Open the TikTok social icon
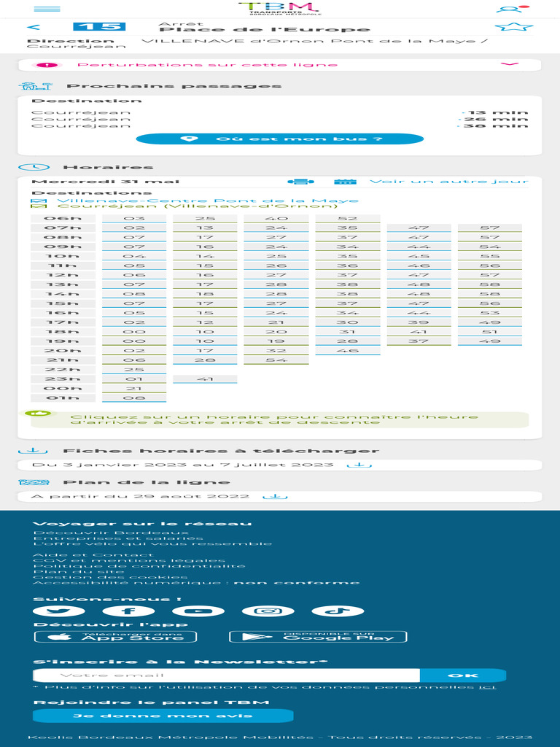The width and height of the screenshot is (560, 747). tap(338, 611)
